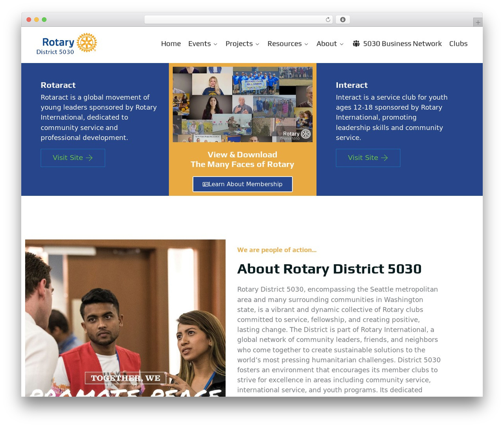Expand the Resources dropdown chevron
The image size is (504, 427).
(x=306, y=44)
